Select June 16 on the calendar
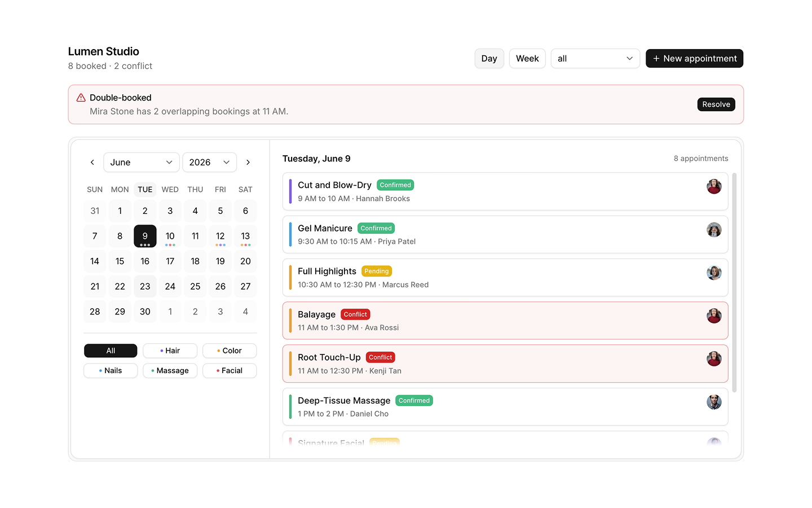This screenshot has width=812, height=508. coord(145,261)
